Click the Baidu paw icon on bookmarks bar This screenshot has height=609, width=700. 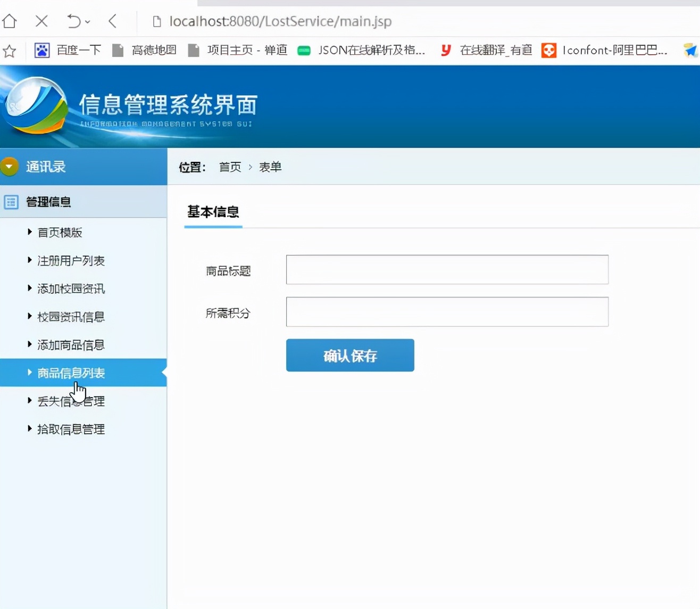pos(41,50)
